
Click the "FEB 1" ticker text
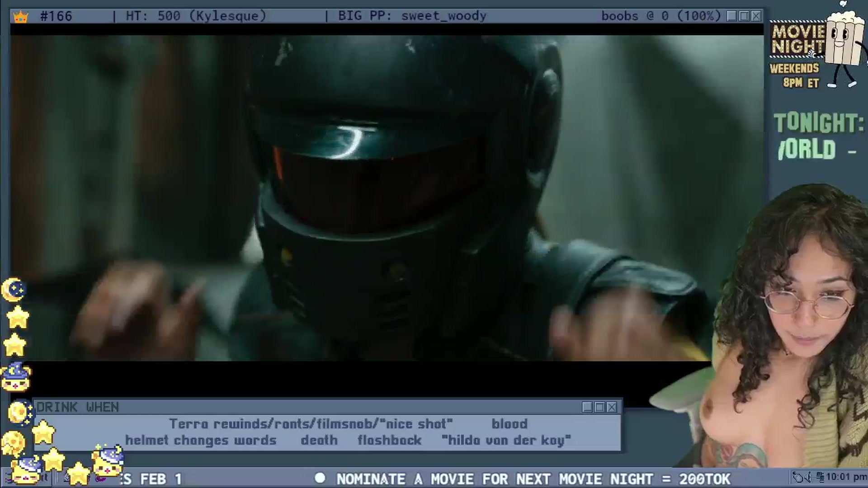[160, 479]
